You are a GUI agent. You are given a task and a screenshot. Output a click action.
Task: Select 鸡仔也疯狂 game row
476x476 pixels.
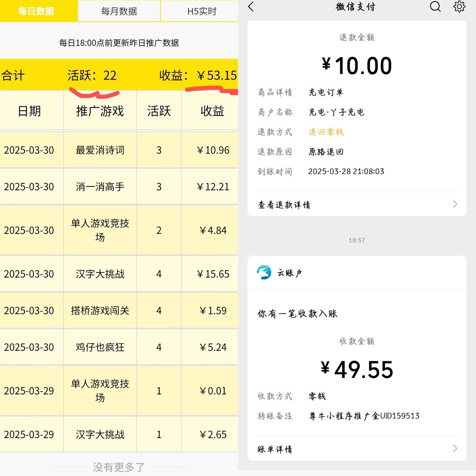(x=119, y=347)
